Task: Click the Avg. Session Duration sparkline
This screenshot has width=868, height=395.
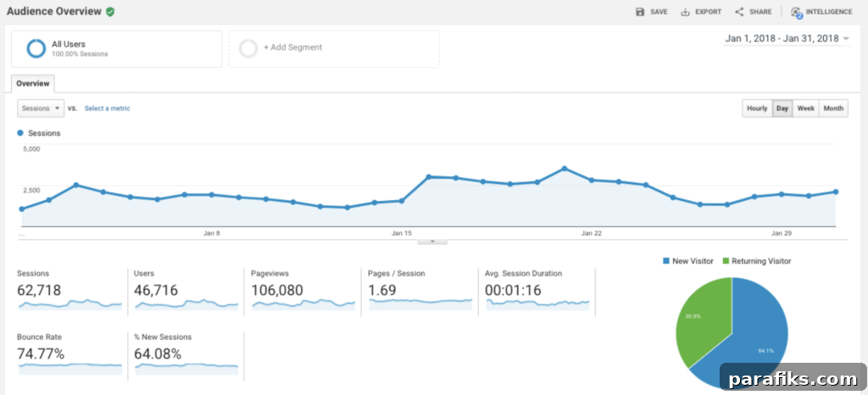Action: pos(537,304)
